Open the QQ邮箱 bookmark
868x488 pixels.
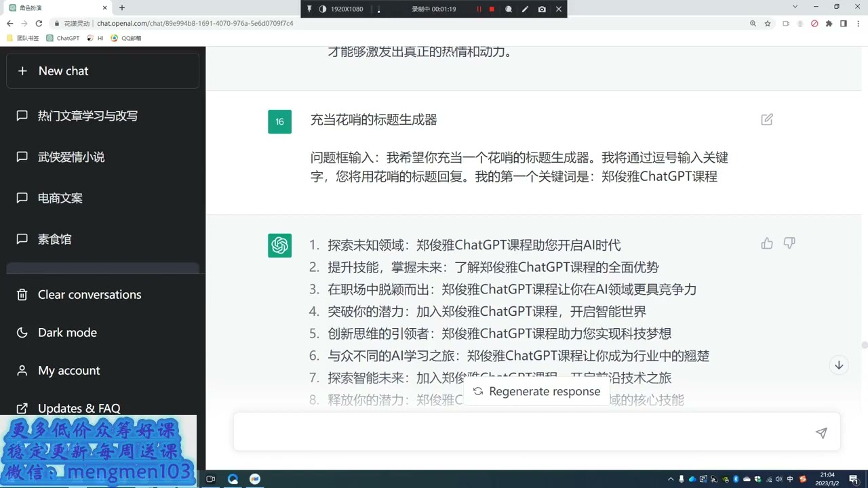pos(126,39)
